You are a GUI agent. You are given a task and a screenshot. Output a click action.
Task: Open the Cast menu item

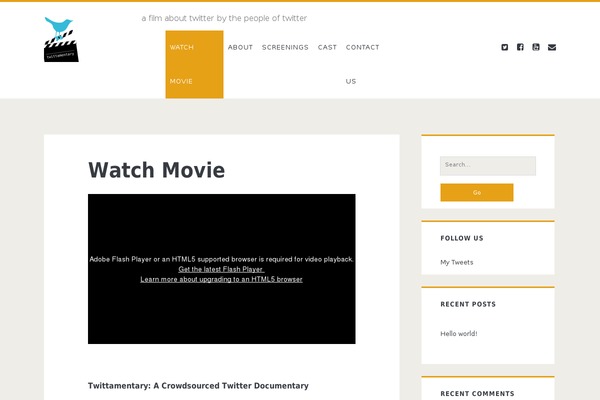tap(327, 47)
